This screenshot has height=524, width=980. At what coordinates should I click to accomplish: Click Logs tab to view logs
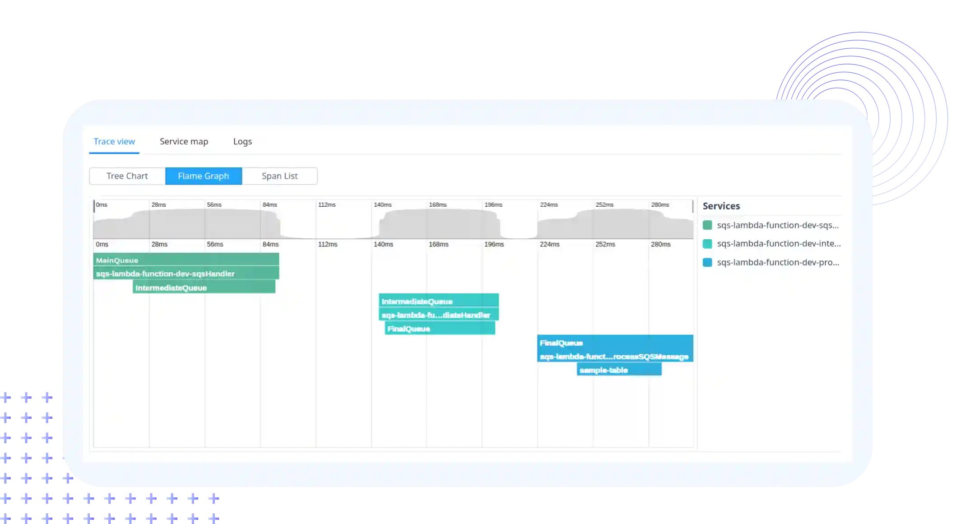coord(242,141)
